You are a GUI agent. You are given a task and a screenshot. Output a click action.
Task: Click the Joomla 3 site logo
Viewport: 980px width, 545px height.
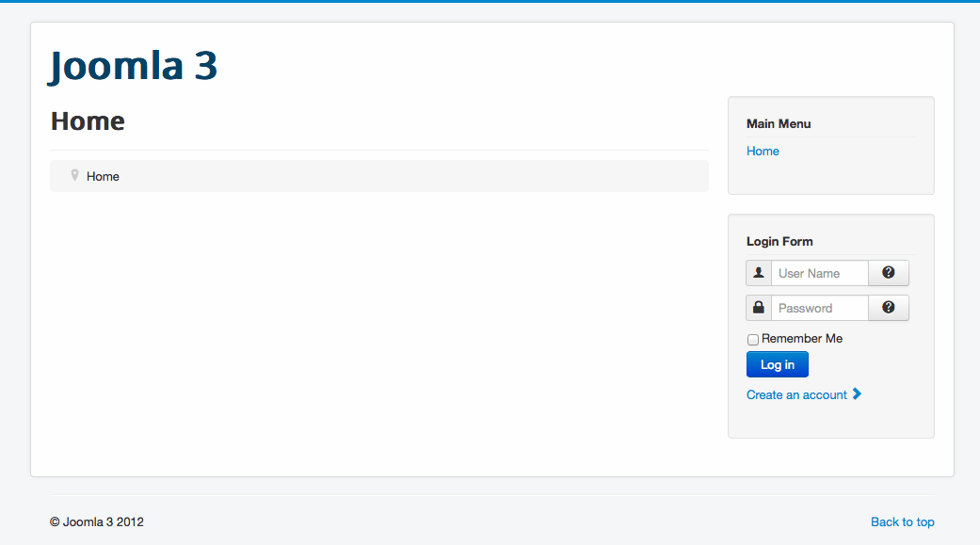[x=134, y=66]
